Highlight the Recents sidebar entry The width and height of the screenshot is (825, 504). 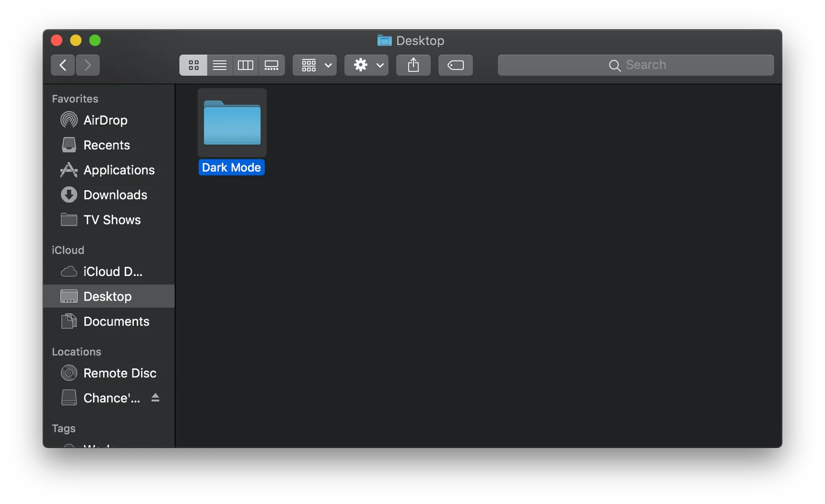click(x=106, y=145)
